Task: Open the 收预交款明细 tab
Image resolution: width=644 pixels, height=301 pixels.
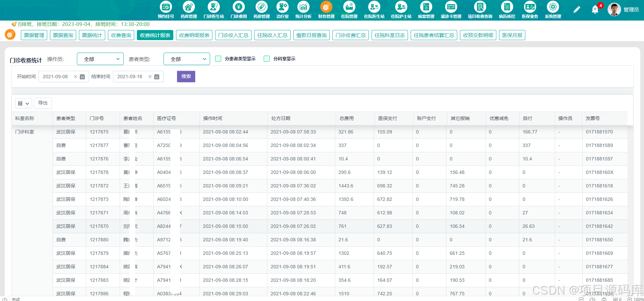Action: coord(478,35)
